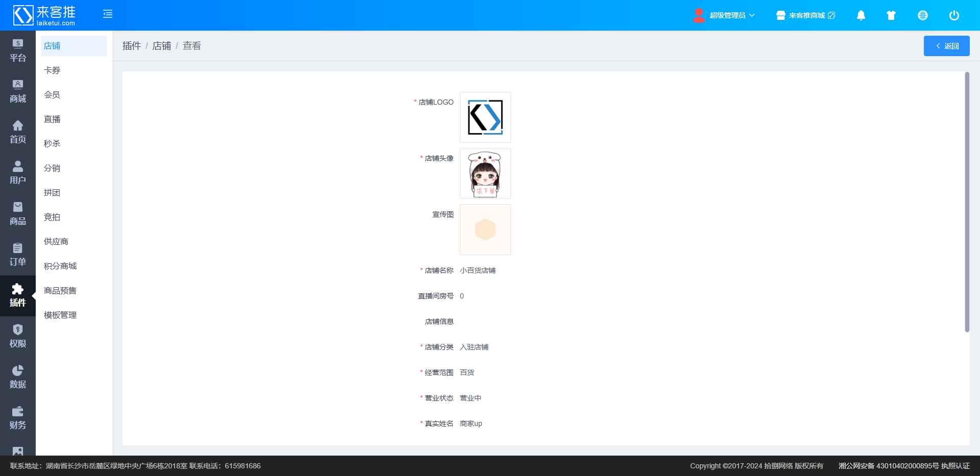Open the 权限 permissions section
Image resolution: width=980 pixels, height=476 pixels.
(x=18, y=336)
